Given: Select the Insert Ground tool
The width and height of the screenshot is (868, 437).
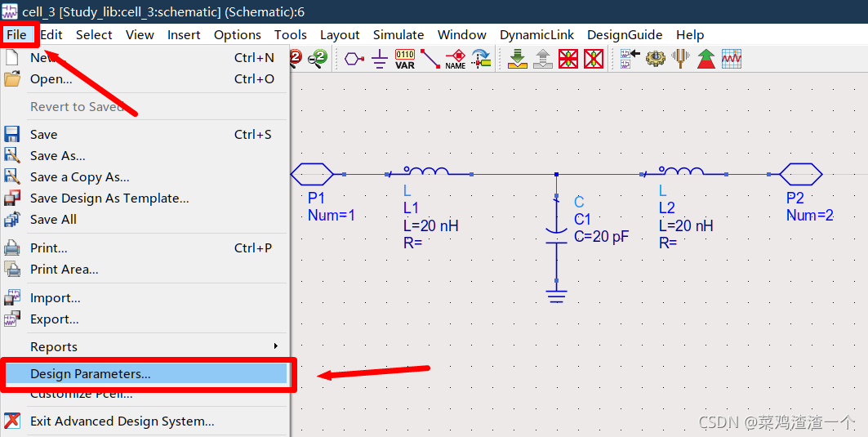Looking at the screenshot, I should pos(379,58).
